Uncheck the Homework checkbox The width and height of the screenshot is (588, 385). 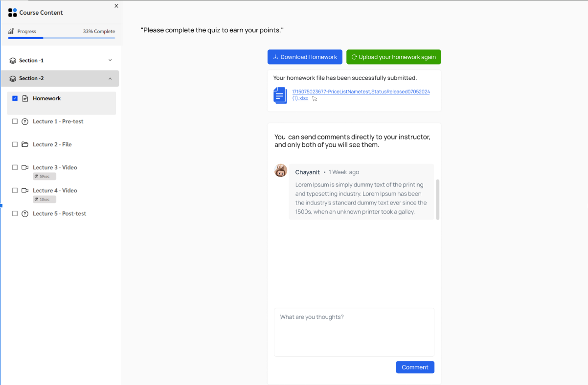[x=15, y=98]
